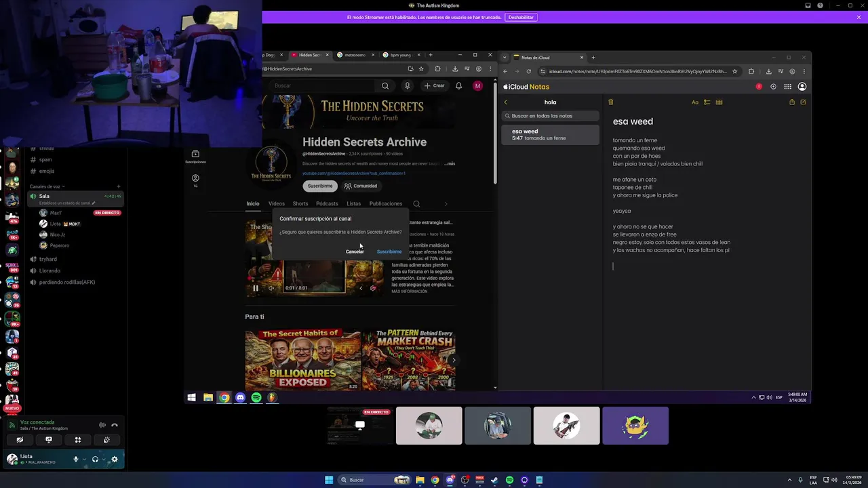This screenshot has width=868, height=488.
Task: Open activities in the voice panel
Action: tap(78, 440)
